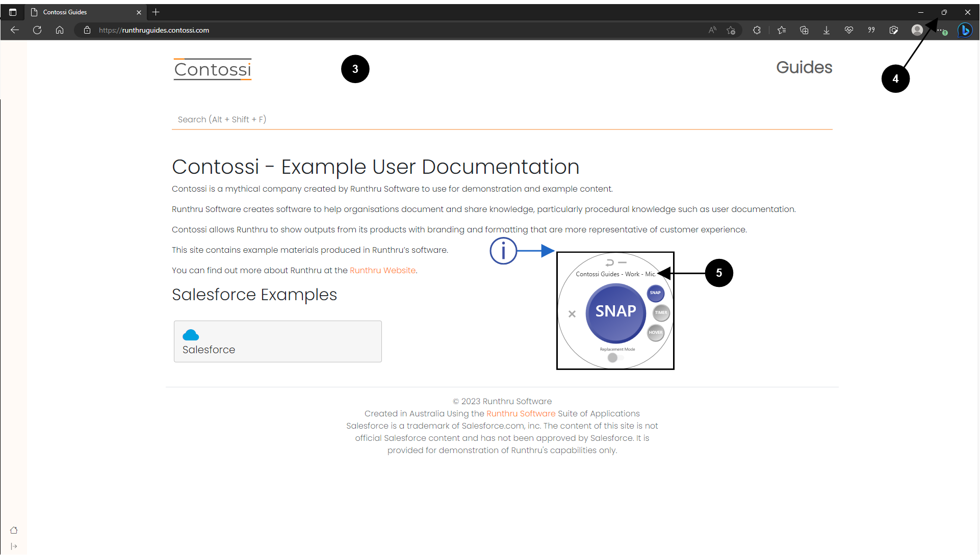The width and height of the screenshot is (980, 555).
Task: Click the search input field
Action: point(502,119)
